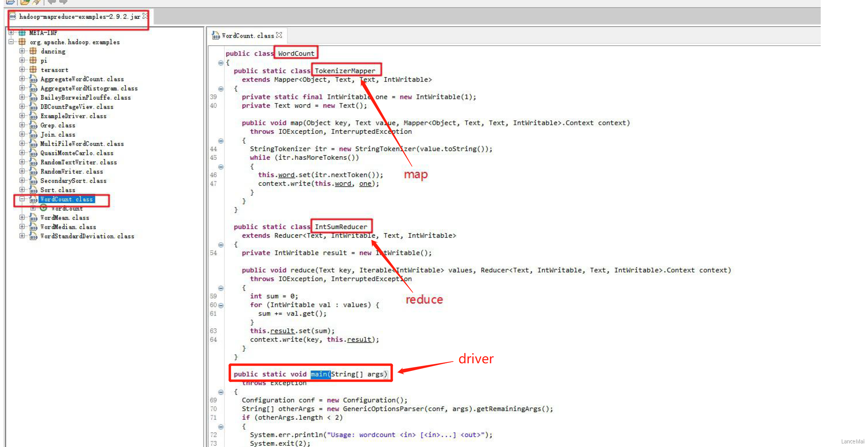Click the green WordCount class member icon

[x=44, y=208]
